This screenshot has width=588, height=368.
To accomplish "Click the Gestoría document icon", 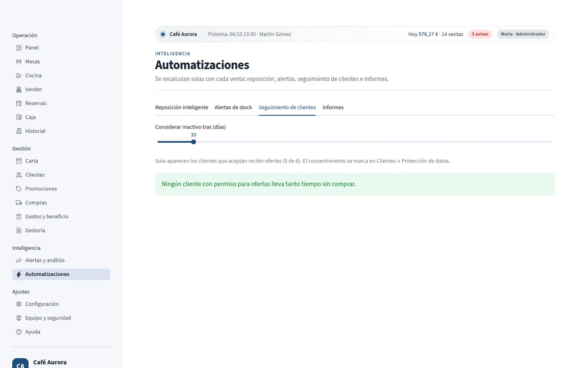I will point(19,231).
